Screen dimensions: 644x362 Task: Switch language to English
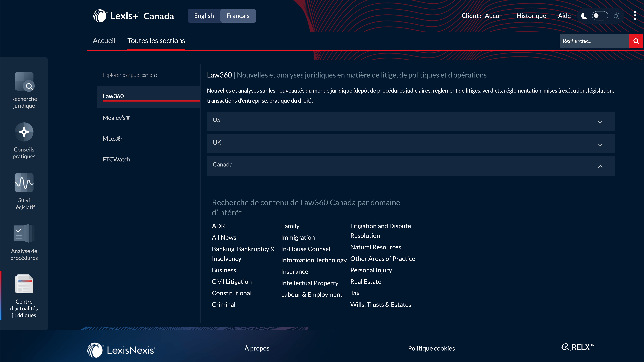(x=204, y=16)
